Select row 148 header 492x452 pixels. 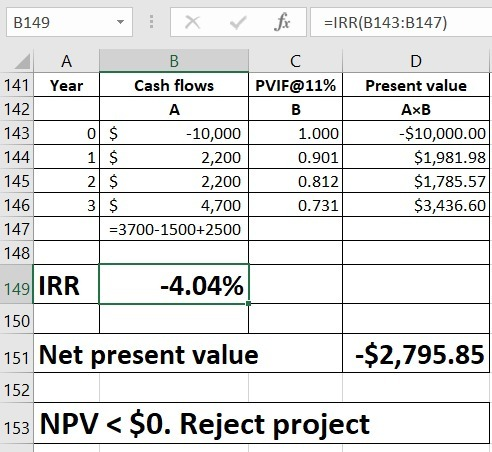pos(17,253)
